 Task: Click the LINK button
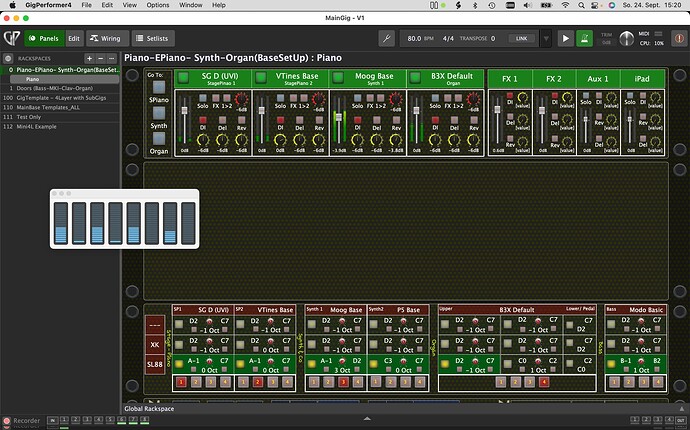coord(521,39)
